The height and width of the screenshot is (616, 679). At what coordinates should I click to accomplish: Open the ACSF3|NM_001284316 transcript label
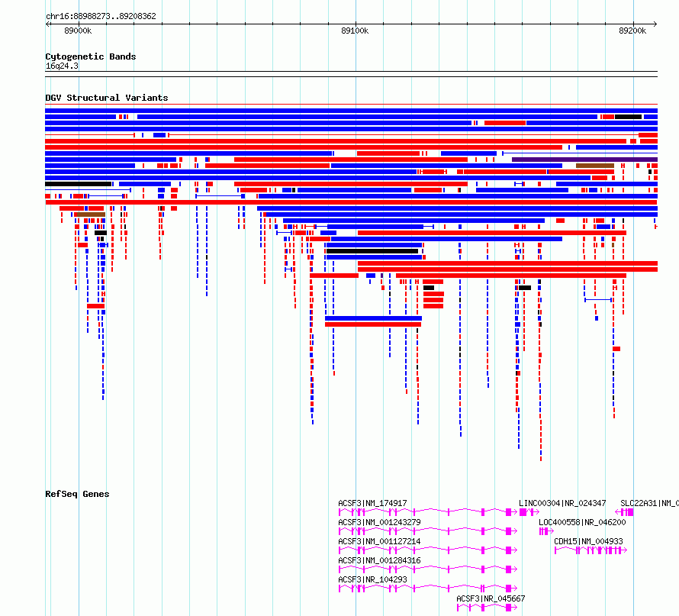(379, 560)
